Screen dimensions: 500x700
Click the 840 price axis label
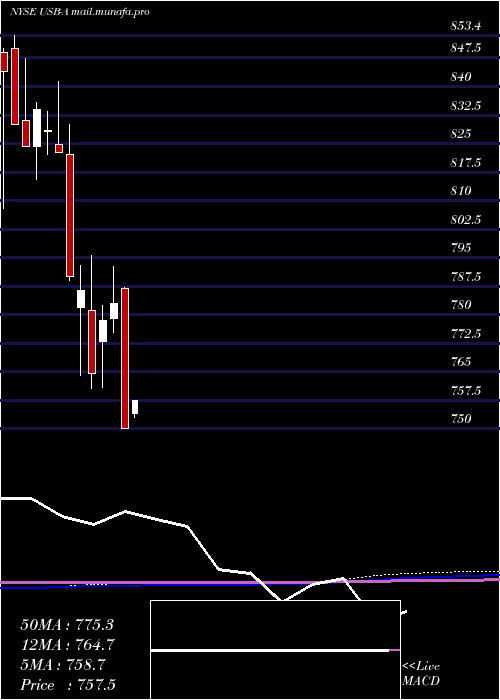pyautogui.click(x=461, y=77)
